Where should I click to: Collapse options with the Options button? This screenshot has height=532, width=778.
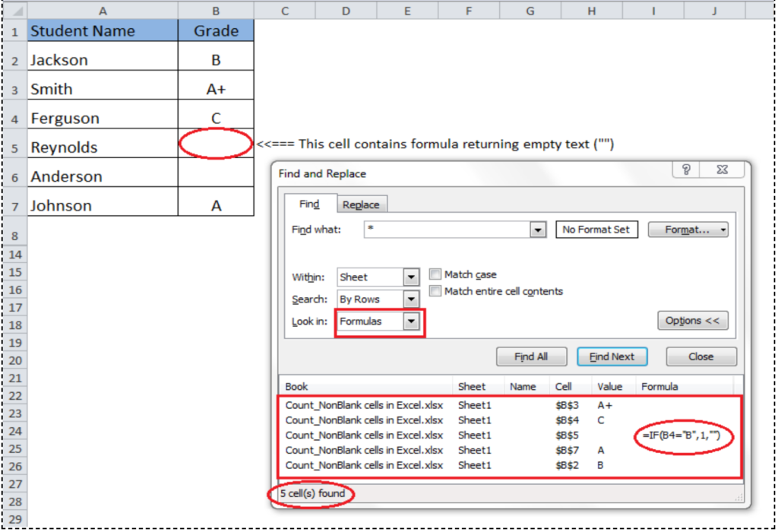coord(692,321)
